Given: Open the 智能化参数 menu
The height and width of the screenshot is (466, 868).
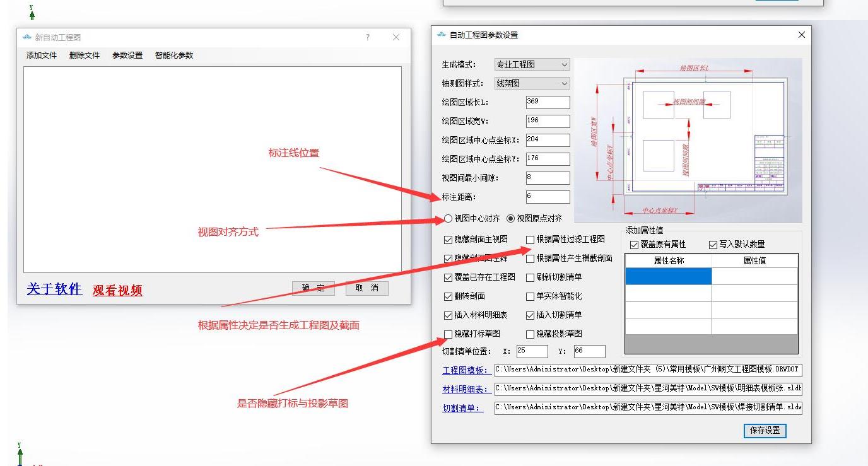Looking at the screenshot, I should coord(174,55).
